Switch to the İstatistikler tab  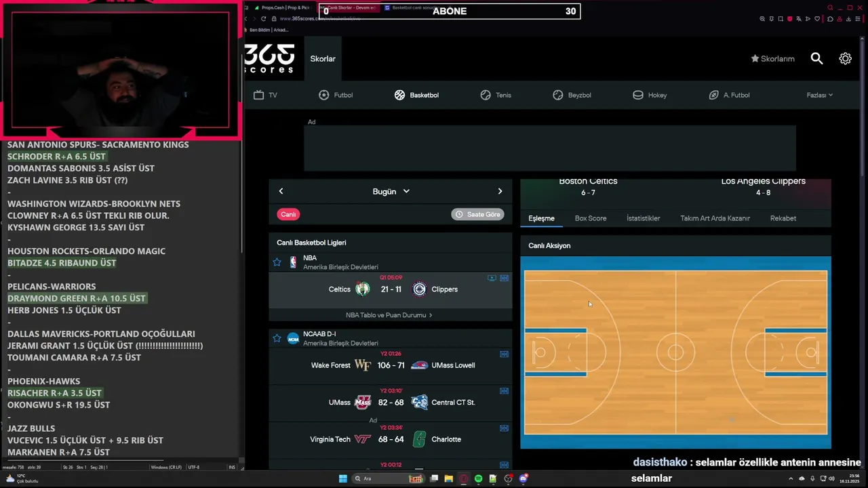pos(643,218)
